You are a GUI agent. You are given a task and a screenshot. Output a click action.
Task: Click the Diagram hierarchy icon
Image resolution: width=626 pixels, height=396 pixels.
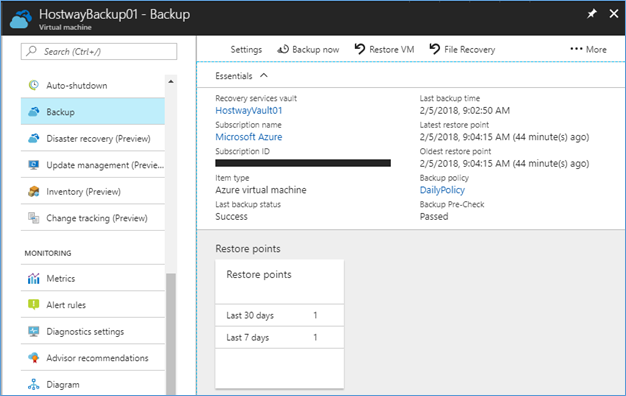coord(34,384)
